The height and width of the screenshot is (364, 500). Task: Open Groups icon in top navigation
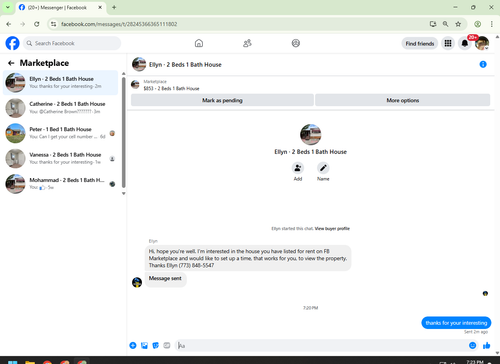tap(296, 43)
